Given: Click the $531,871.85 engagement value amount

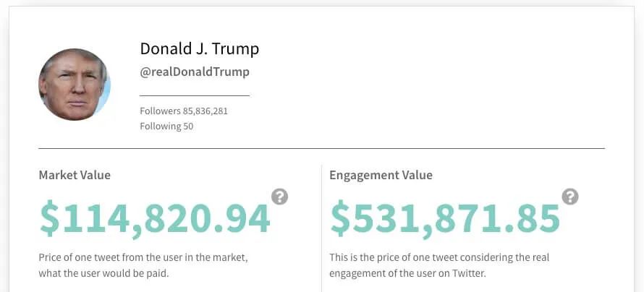Looking at the screenshot, I should pos(445,219).
